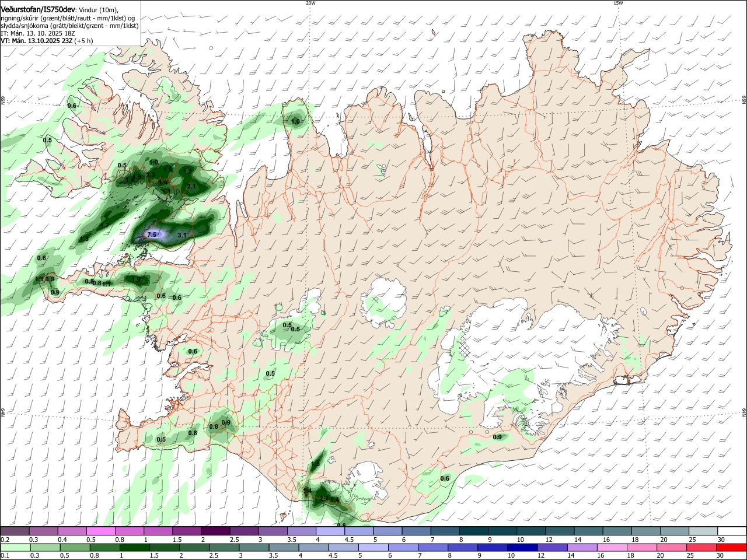The height and width of the screenshot is (560, 747).
Task: Click the green swatch between 0.5 and 0.8, lower legend
Action: [x=75, y=548]
